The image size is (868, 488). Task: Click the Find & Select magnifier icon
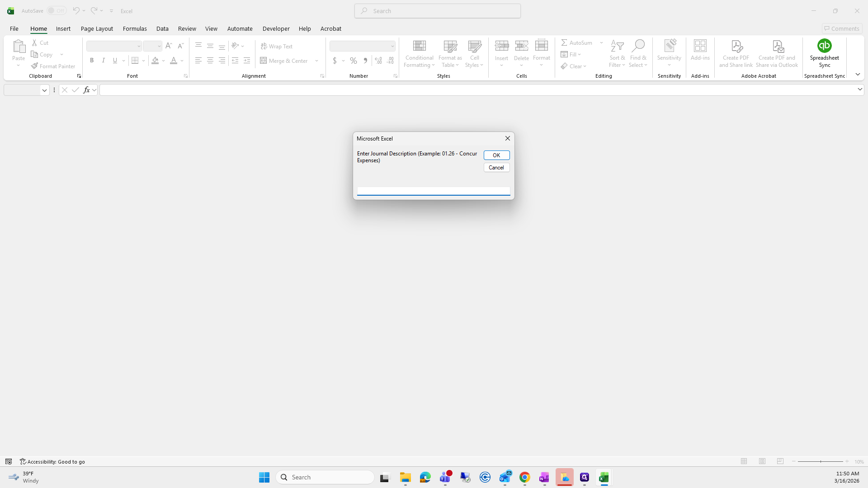click(x=638, y=46)
